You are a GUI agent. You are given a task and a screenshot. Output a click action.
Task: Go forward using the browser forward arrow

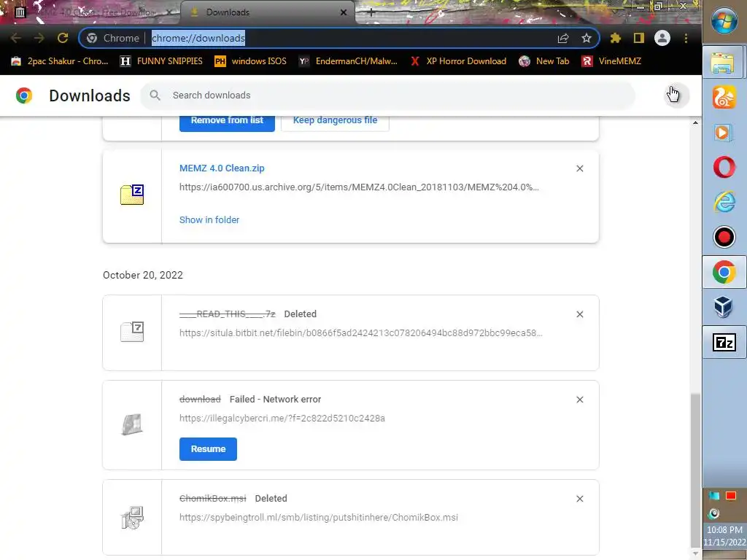39,38
